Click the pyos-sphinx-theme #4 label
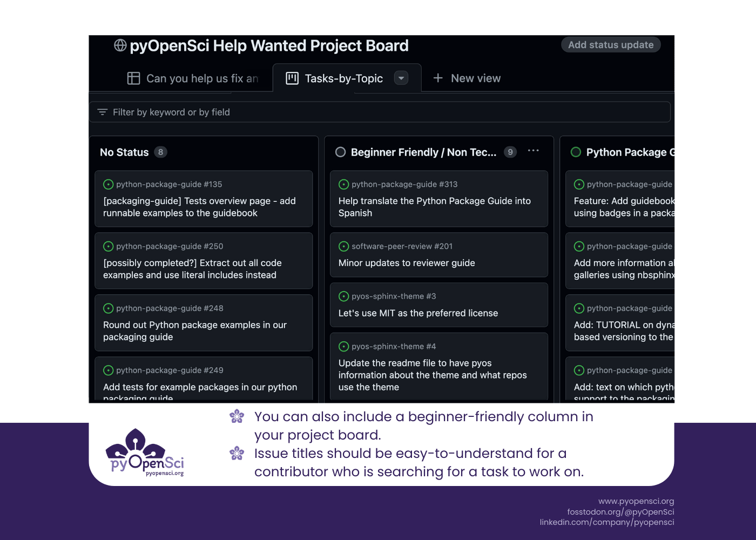 394,347
